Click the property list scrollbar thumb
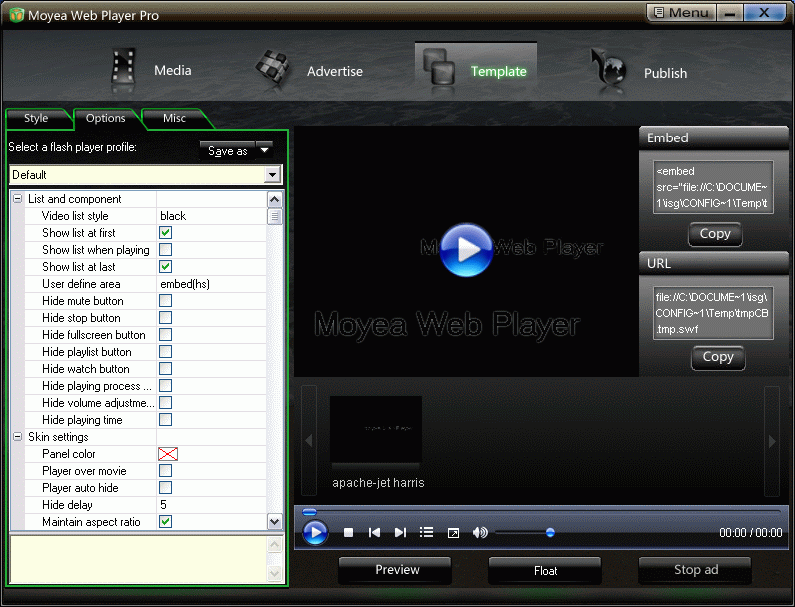The width and height of the screenshot is (795, 607). 274,217
